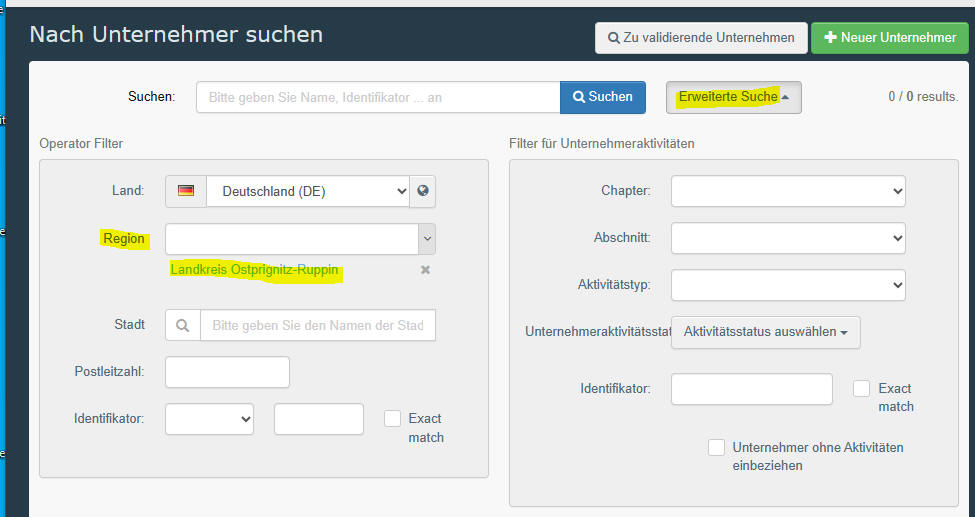Screen dimensions: 975x517
Task: Open the Land dropdown Deutschland (DE)
Action: [308, 191]
